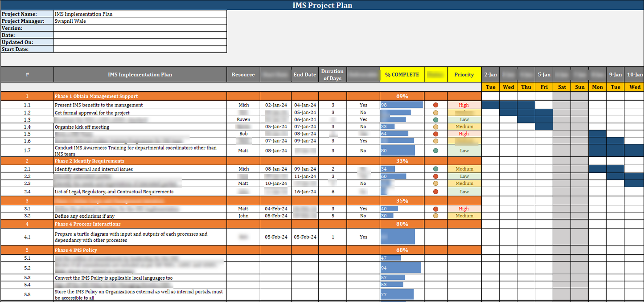Select the amber status circle for task 3.2
Screen dimensions: 644x302
click(435, 216)
